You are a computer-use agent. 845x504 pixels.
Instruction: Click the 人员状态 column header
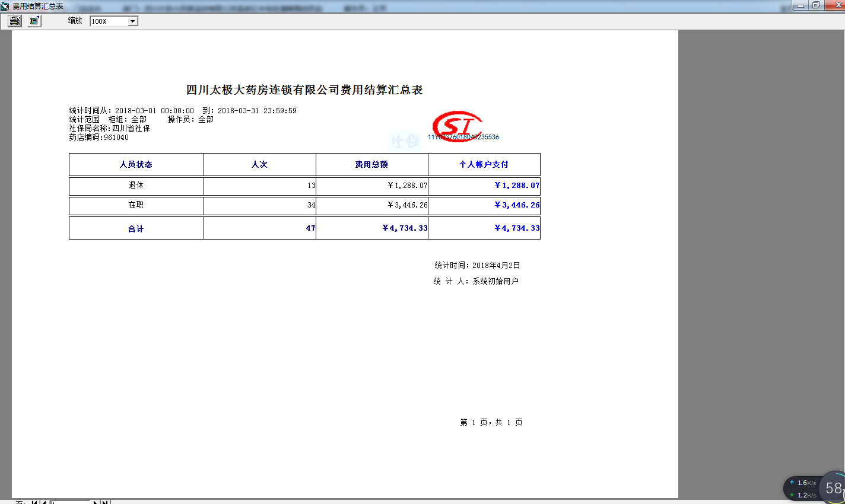click(x=136, y=164)
